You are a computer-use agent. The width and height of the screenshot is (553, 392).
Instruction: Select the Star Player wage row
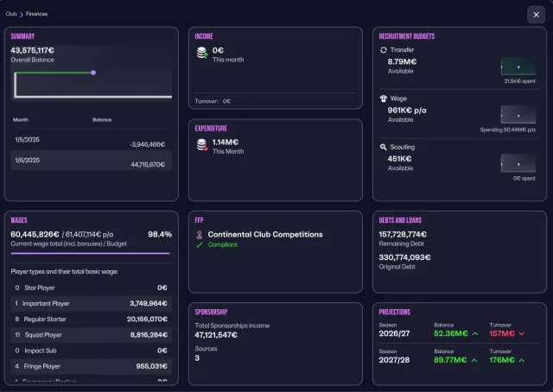click(91, 288)
